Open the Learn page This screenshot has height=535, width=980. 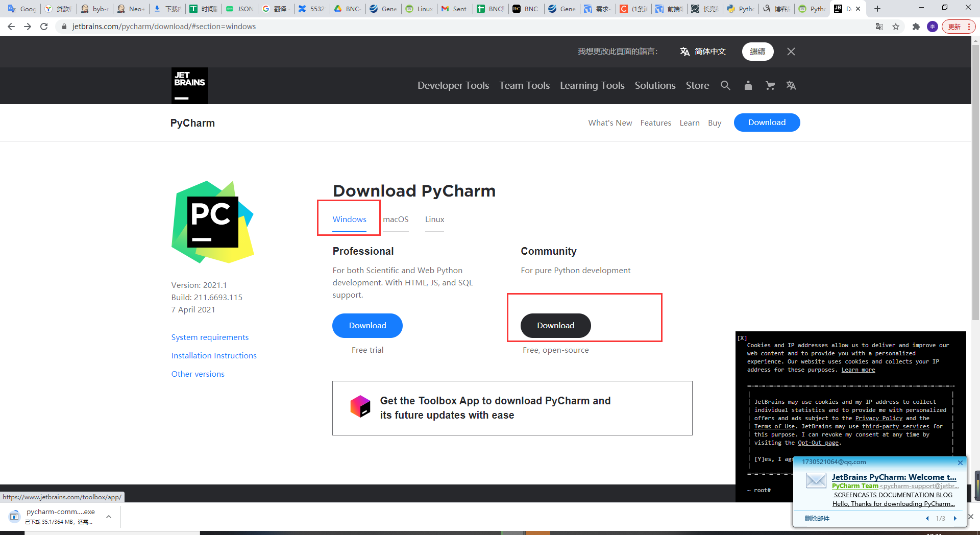point(690,123)
